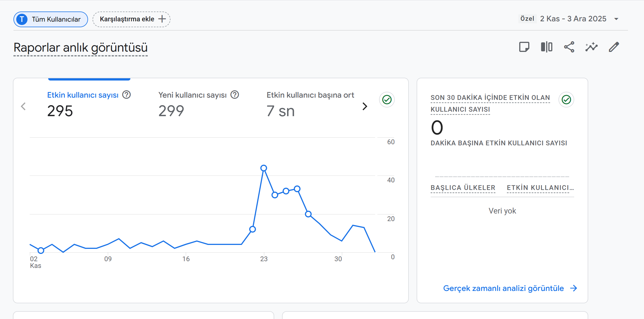Open Insights sparkline icon
The height and width of the screenshot is (319, 644).
point(591,47)
